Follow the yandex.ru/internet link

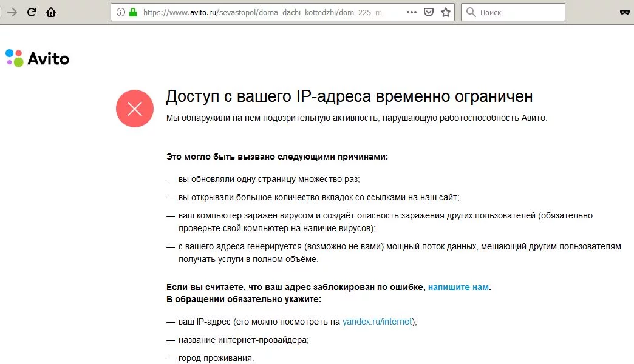[x=377, y=322]
